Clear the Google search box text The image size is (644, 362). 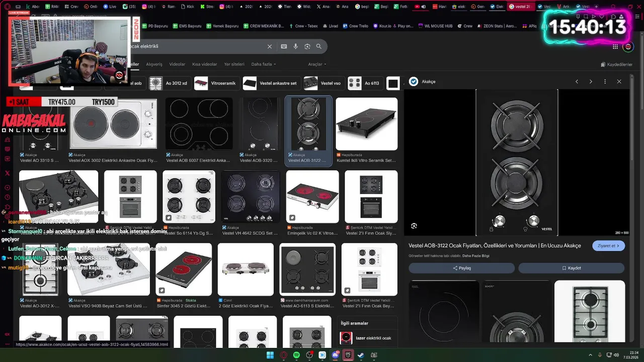click(x=269, y=46)
